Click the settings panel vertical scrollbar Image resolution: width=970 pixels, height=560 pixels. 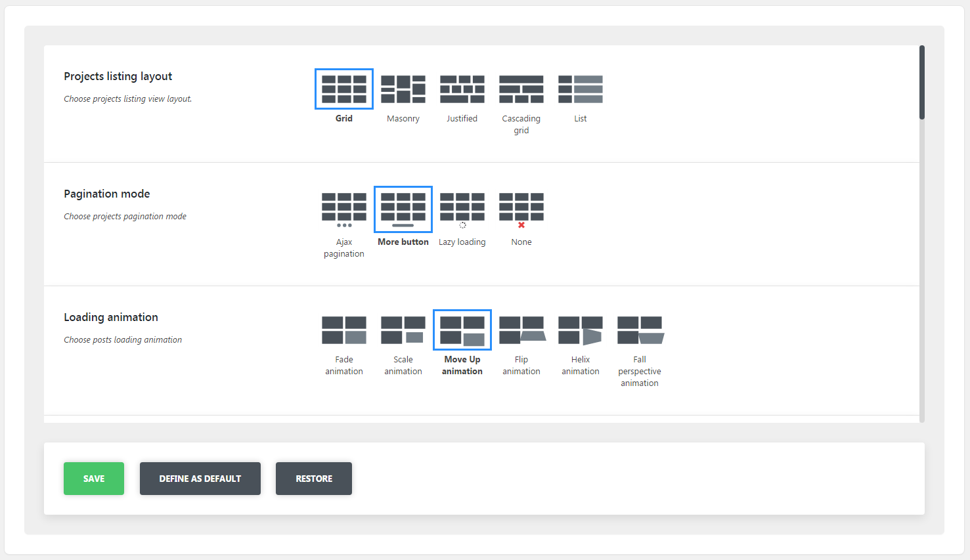click(x=922, y=83)
